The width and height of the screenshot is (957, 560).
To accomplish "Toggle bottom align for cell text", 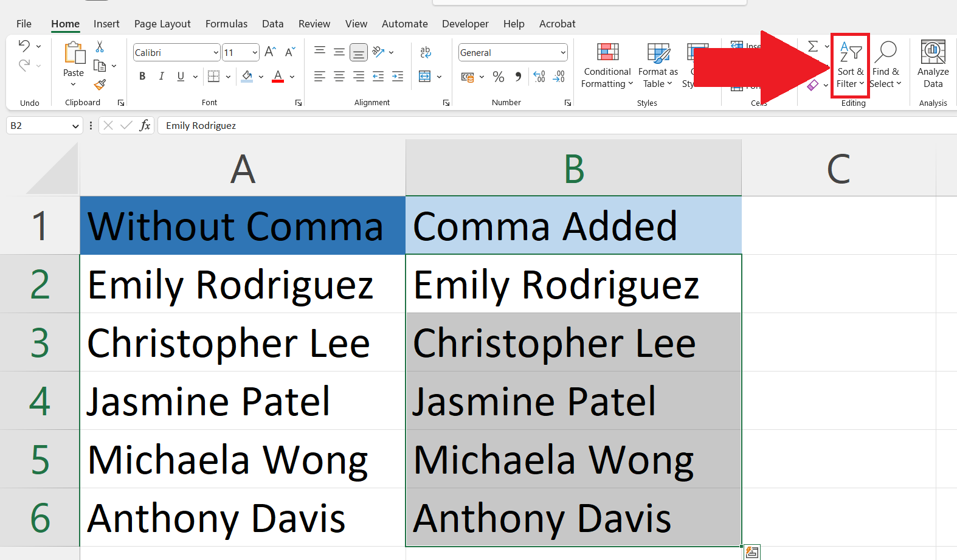I will click(x=359, y=53).
